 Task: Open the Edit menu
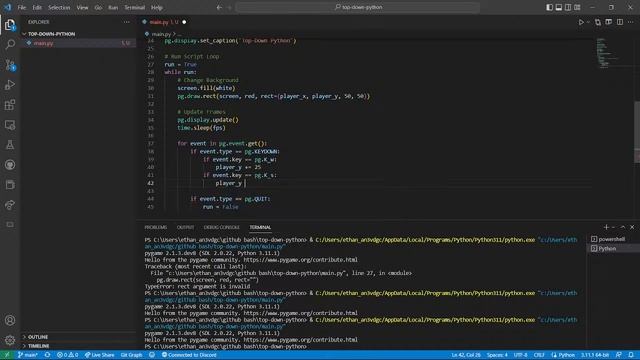click(37, 7)
